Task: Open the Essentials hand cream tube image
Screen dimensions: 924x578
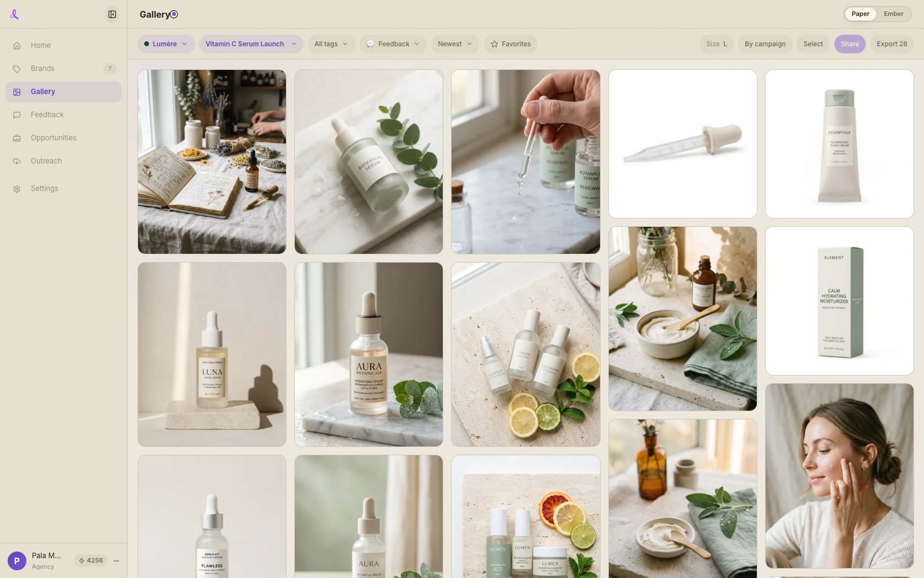Action: [839, 144]
